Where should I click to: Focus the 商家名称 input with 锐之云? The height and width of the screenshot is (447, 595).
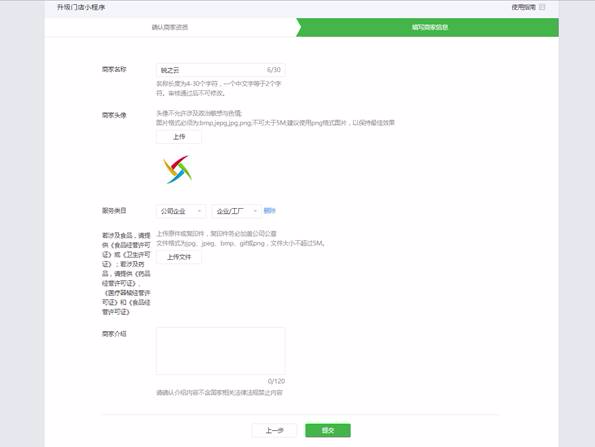point(220,70)
